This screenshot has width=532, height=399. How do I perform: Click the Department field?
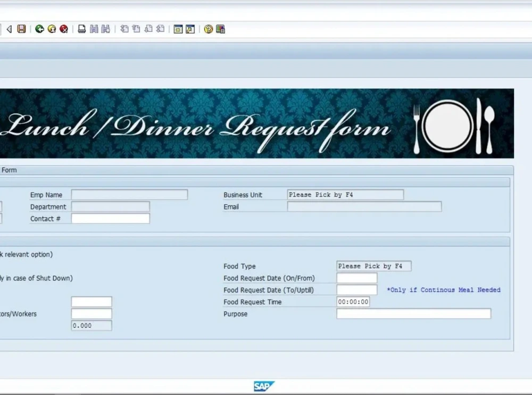coord(110,206)
